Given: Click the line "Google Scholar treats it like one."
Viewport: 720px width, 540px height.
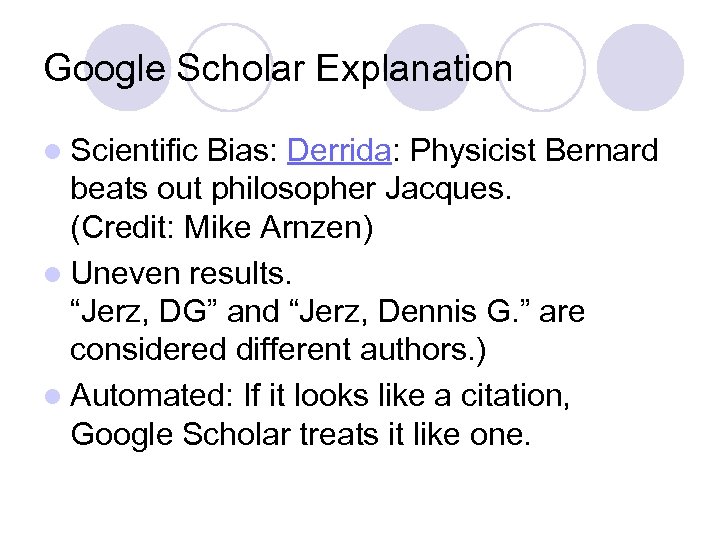Looking at the screenshot, I should [x=298, y=433].
